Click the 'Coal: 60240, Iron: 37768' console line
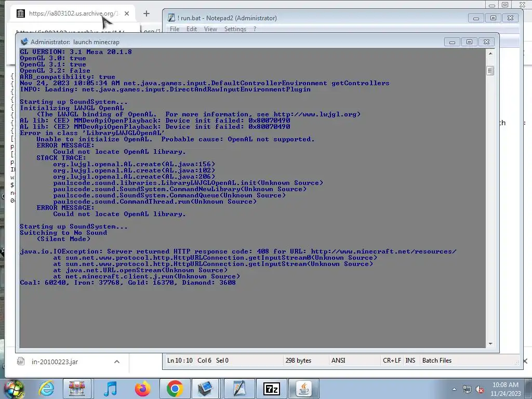Screen dimensions: 532x399 click(128, 283)
